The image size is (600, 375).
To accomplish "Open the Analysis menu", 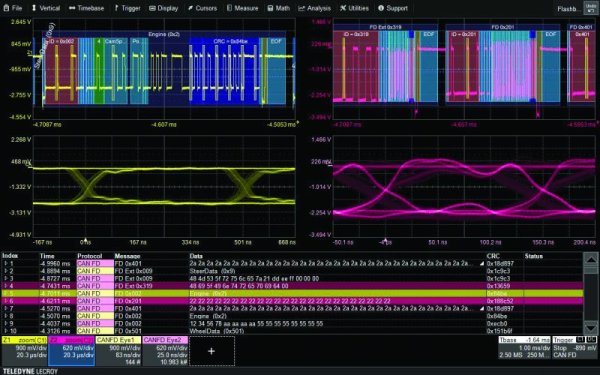I will coord(315,8).
